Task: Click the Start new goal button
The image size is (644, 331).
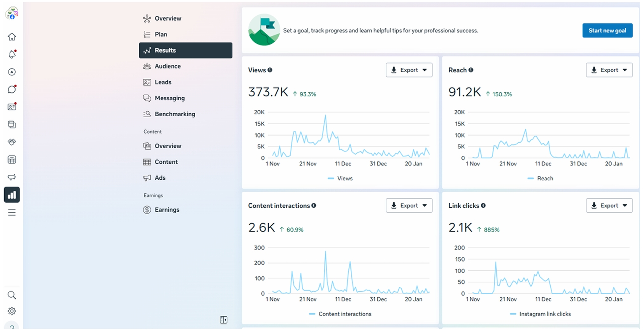Action: pos(607,30)
